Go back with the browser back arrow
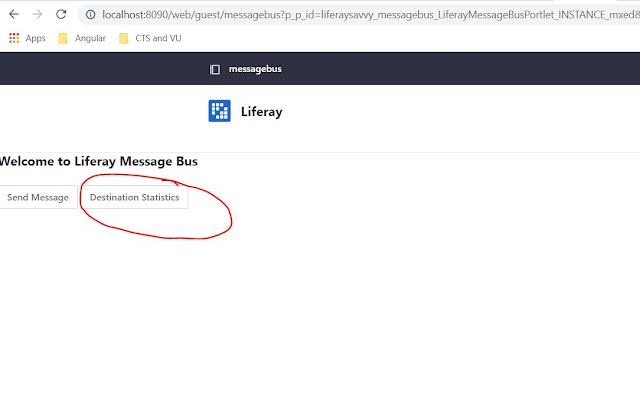 [x=14, y=14]
